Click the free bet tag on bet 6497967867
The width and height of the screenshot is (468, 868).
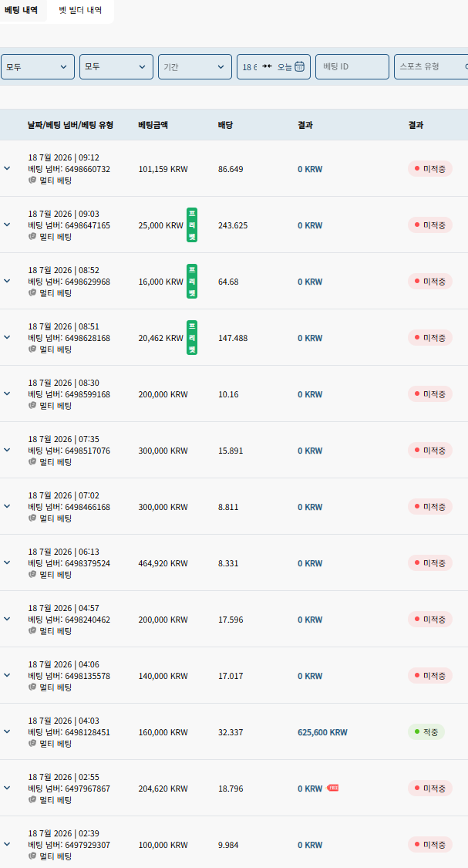[332, 787]
